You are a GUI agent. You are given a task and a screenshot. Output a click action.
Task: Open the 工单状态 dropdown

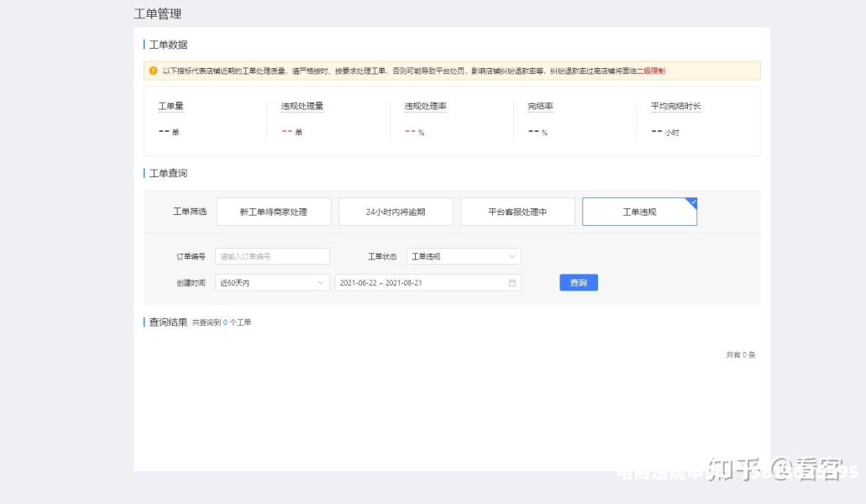[x=463, y=256]
